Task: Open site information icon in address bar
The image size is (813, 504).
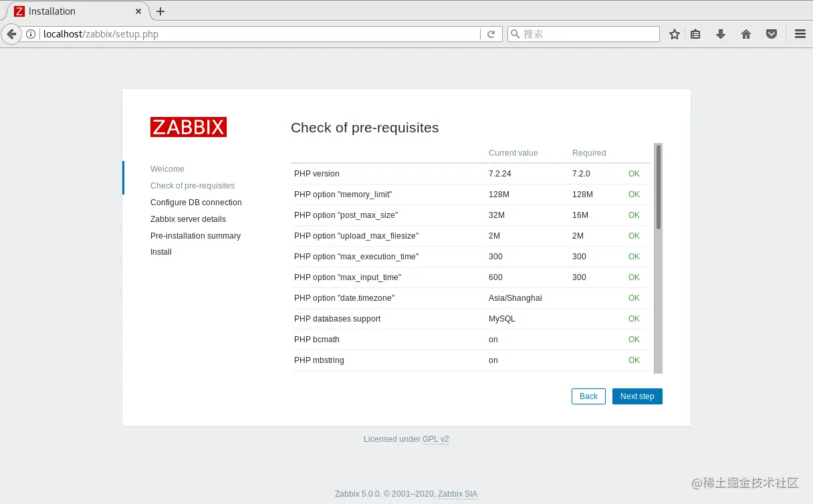Action: [31, 34]
